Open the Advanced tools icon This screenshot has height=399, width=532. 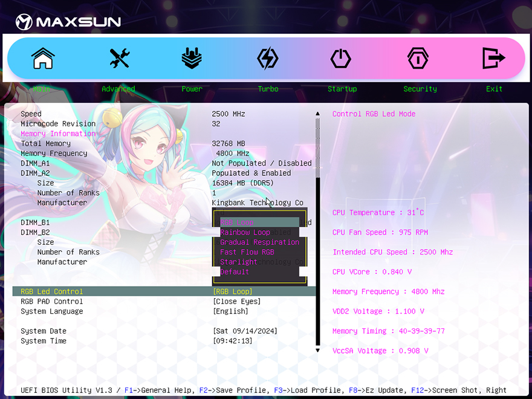(120, 58)
